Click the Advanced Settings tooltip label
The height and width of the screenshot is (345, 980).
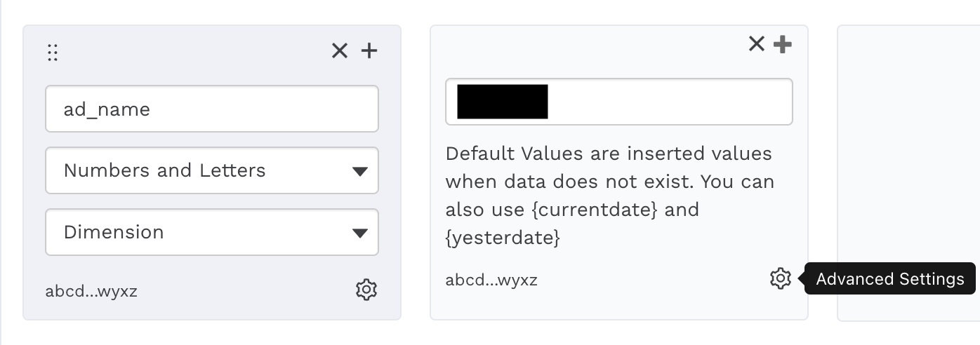[889, 279]
